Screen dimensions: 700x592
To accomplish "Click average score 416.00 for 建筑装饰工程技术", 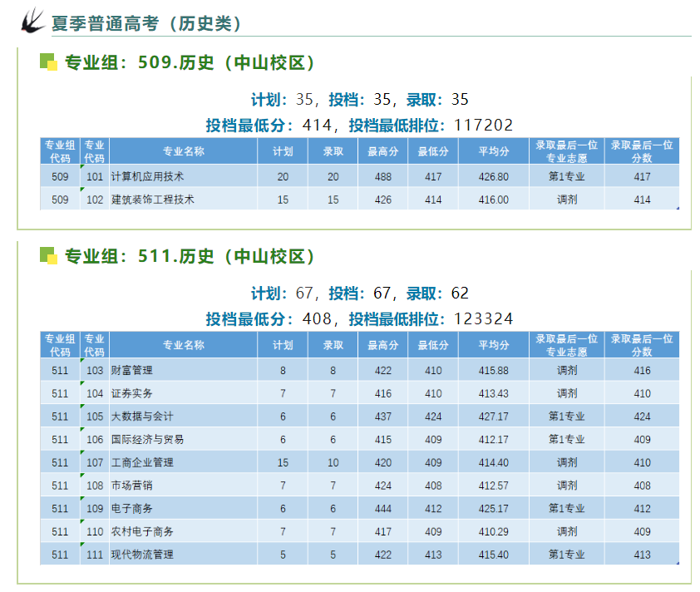I will click(x=494, y=200).
